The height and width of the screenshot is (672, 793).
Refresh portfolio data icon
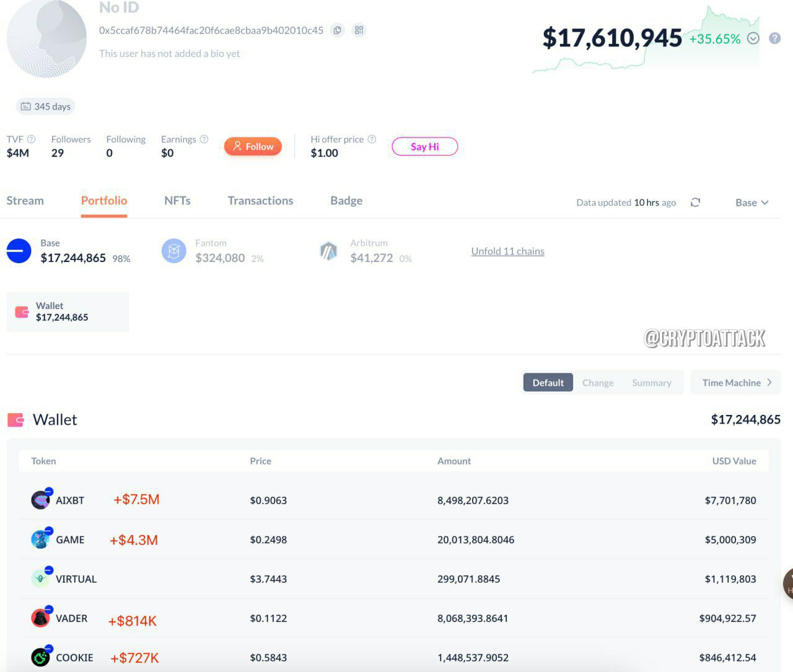[x=695, y=203]
